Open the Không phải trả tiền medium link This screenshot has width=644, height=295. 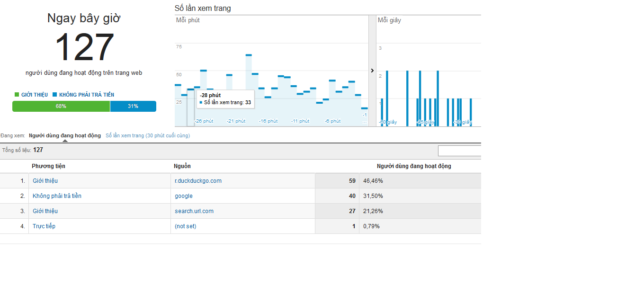tap(57, 196)
